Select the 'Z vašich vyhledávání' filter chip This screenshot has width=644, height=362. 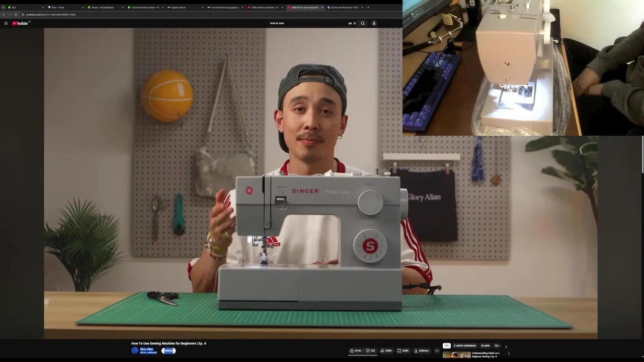tap(465, 346)
